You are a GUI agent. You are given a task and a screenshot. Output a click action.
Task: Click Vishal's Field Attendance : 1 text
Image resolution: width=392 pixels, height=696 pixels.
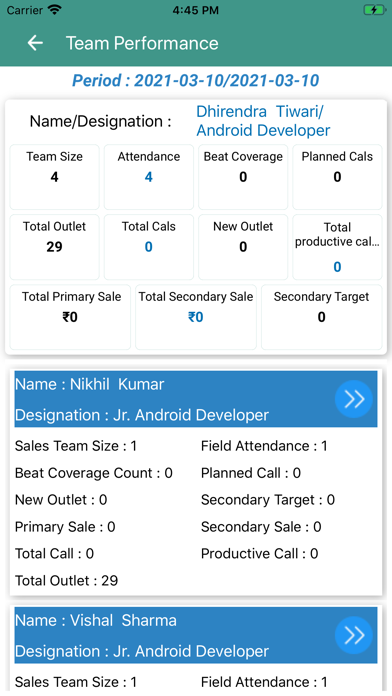point(264,682)
